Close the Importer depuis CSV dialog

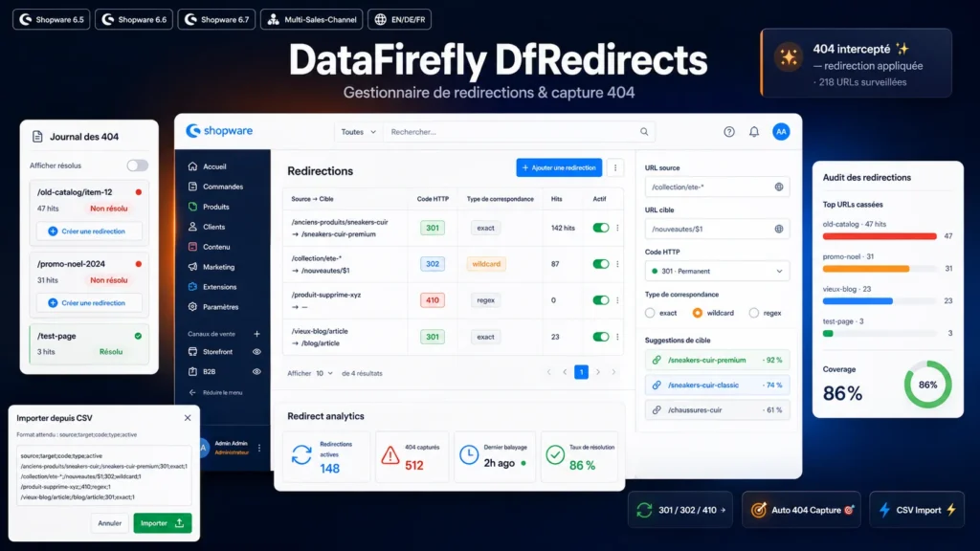tap(188, 418)
